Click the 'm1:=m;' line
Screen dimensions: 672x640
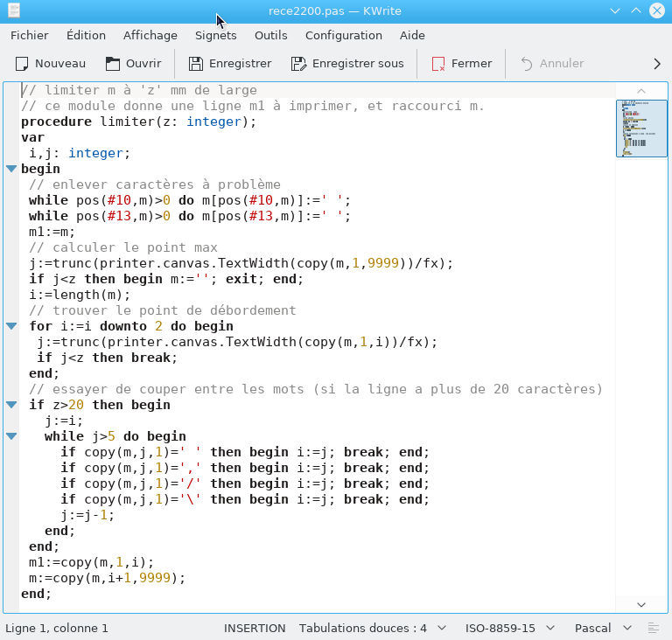52,232
